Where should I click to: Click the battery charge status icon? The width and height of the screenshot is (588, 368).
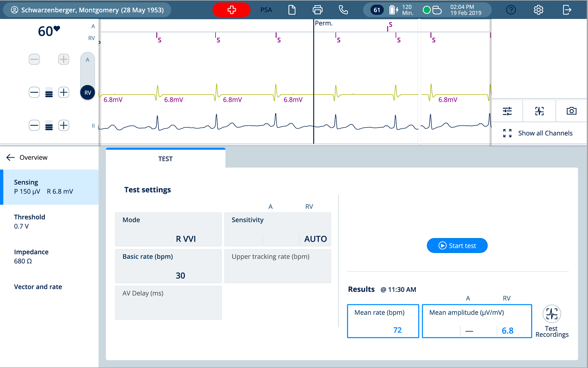394,10
